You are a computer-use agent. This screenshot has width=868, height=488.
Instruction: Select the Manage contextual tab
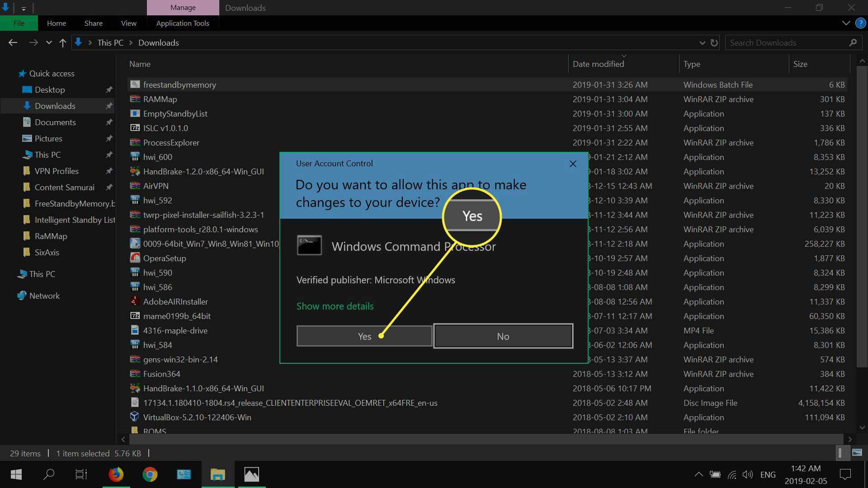pyautogui.click(x=183, y=8)
